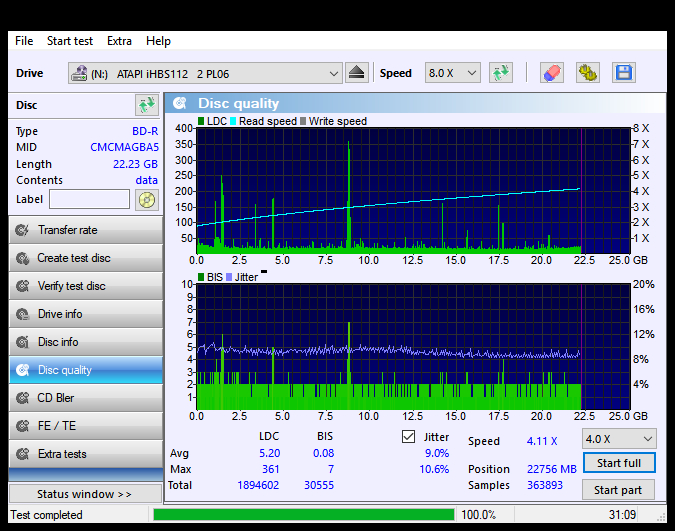This screenshot has height=531, width=675.
Task: Open the 4.0 X test speed dropdown
Action: tap(619, 439)
